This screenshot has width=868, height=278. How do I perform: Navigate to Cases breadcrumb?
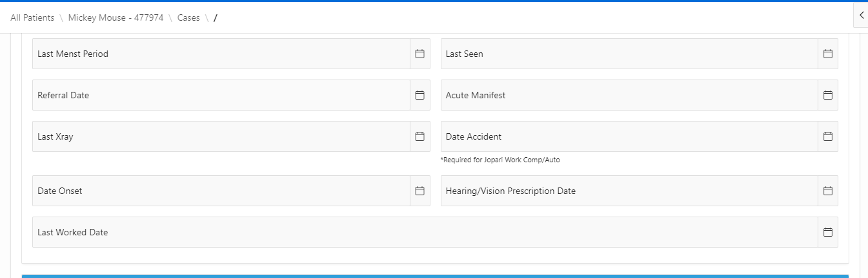[x=188, y=17]
